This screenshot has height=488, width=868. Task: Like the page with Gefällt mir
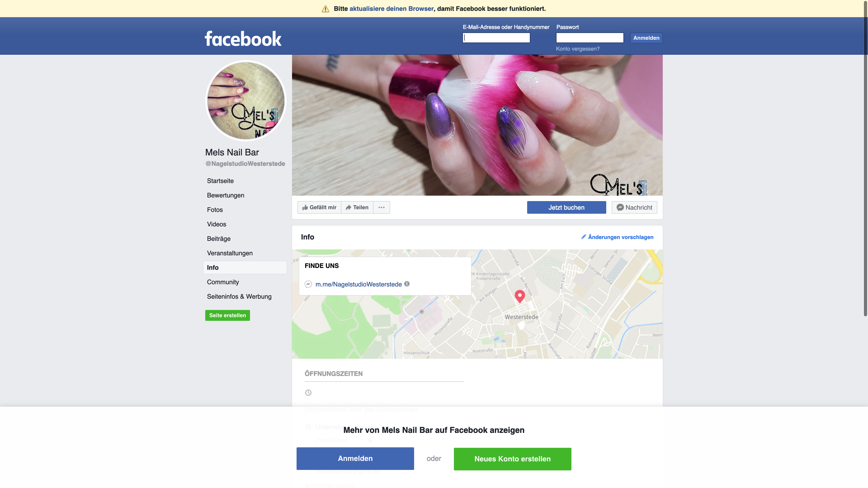pos(319,207)
